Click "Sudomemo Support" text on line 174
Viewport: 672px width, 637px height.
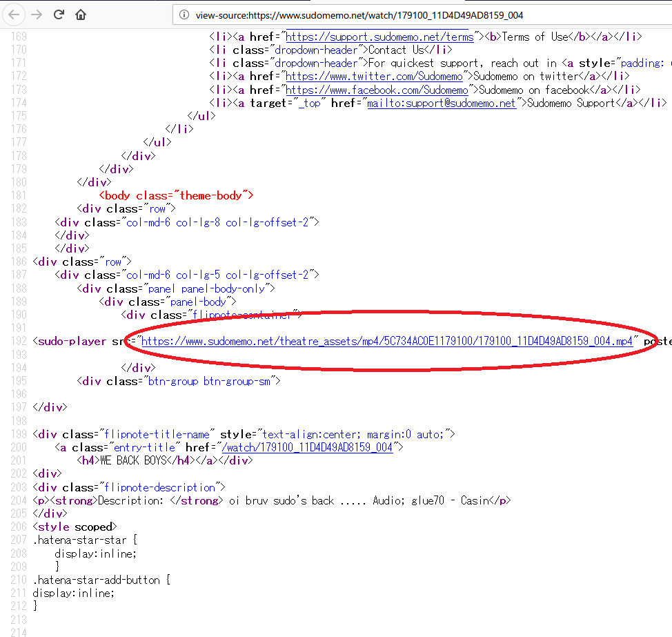[x=571, y=104]
